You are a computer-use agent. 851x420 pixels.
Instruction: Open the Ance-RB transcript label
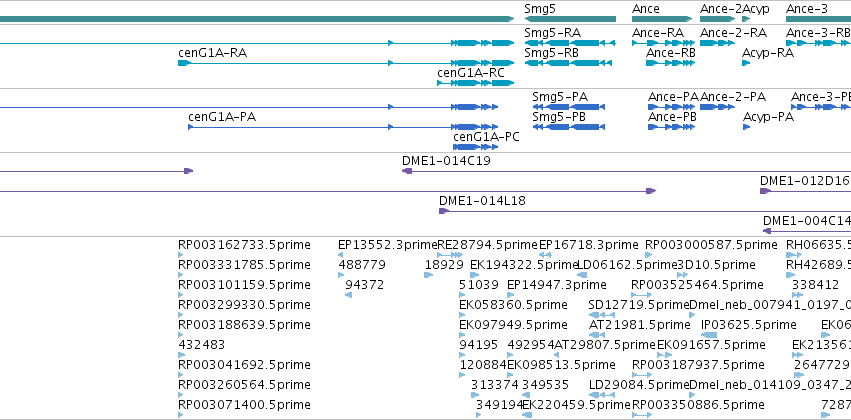click(x=671, y=53)
